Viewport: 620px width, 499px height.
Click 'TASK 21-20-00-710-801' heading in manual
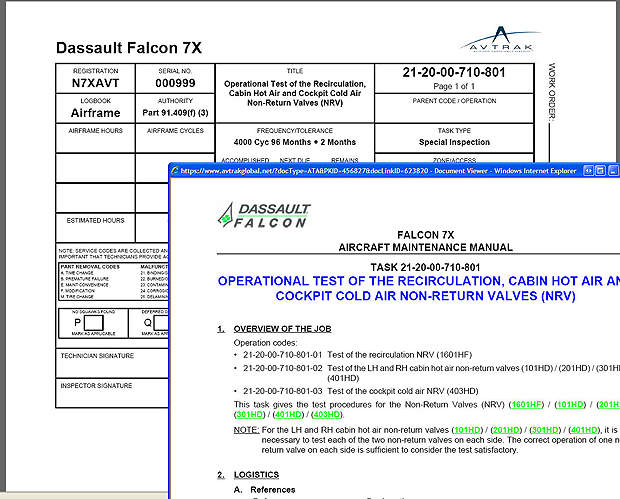pyautogui.click(x=425, y=267)
